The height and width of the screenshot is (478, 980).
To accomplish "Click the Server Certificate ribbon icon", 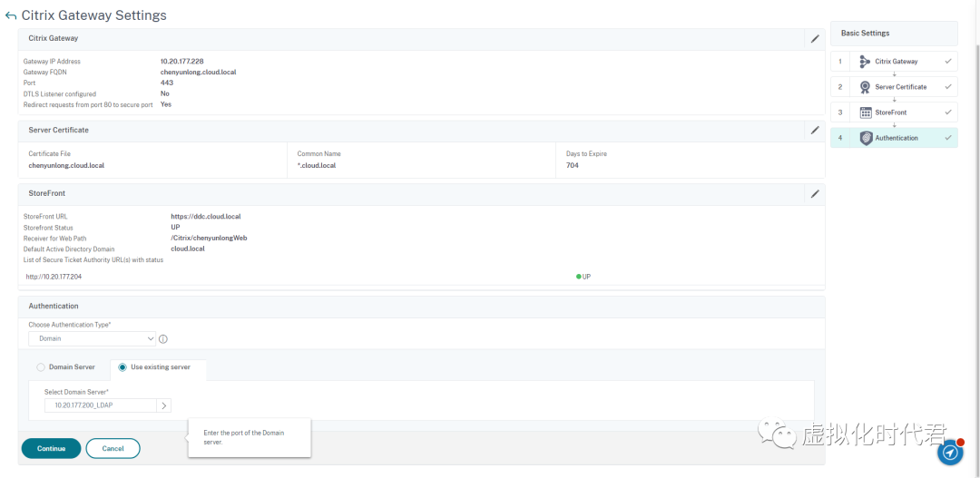I will 865,87.
